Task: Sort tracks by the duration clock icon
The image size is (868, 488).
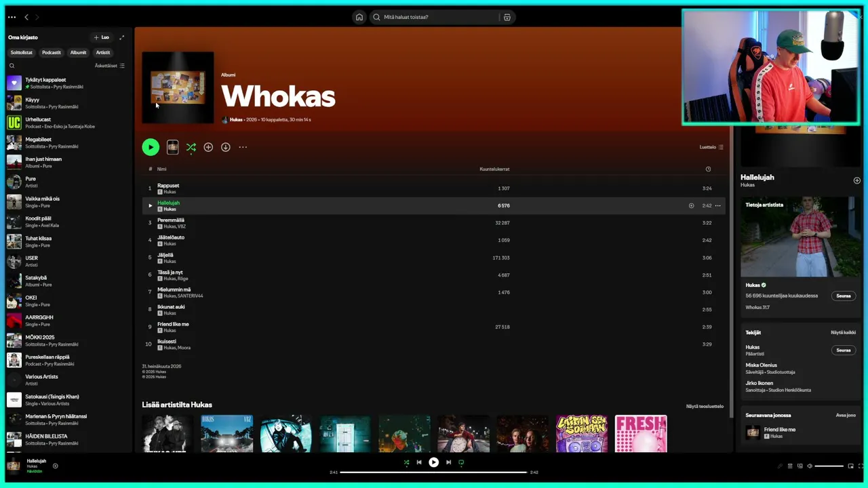Action: pyautogui.click(x=708, y=169)
